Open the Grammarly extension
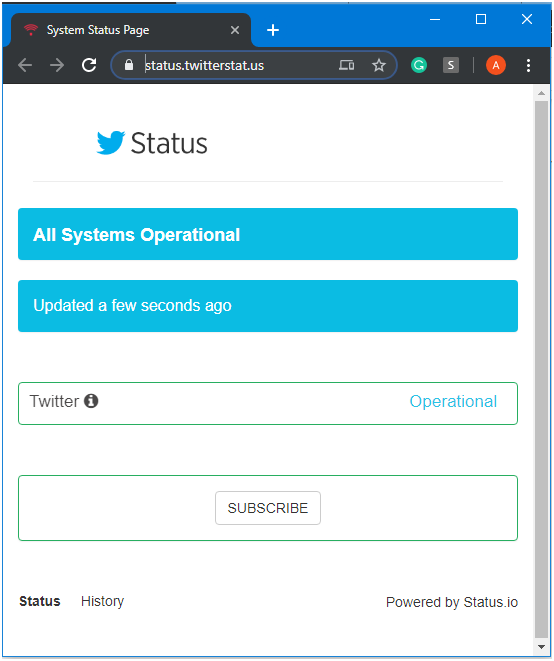The width and height of the screenshot is (554, 661). coord(419,65)
